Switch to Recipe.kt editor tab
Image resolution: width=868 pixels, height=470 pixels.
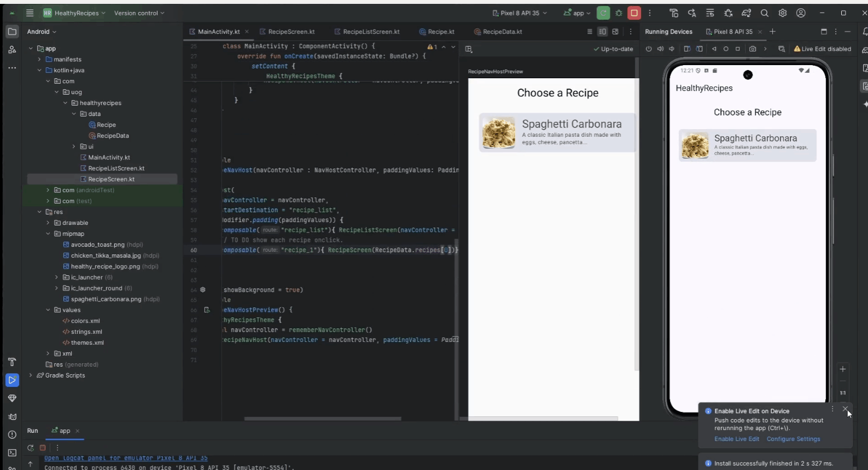[437, 32]
